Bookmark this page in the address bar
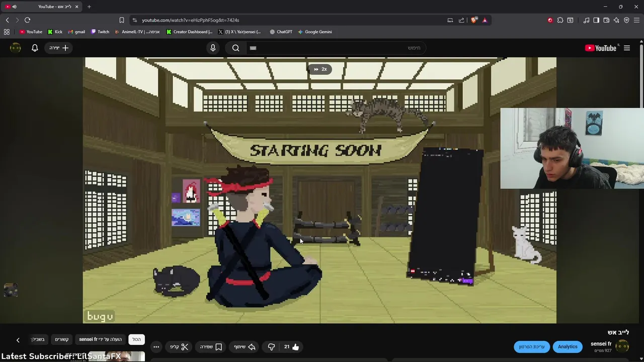Screen dimensions: 644x362 click(121, 20)
